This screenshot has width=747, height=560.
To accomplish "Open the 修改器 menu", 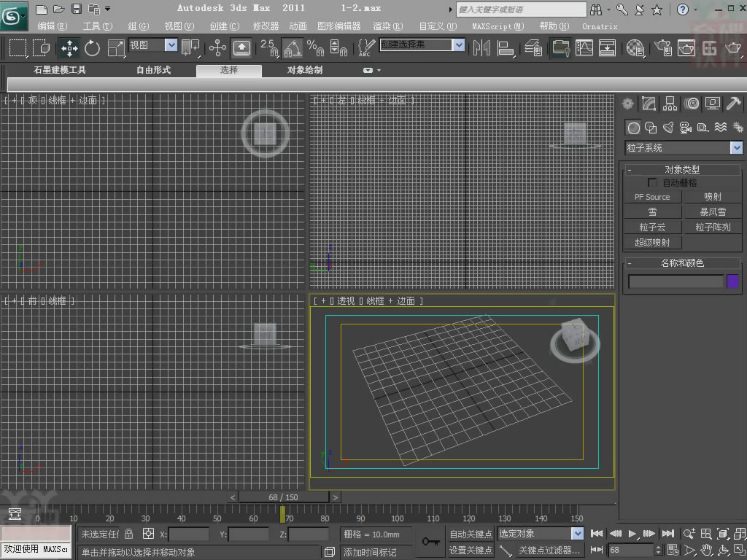I will pos(266,26).
